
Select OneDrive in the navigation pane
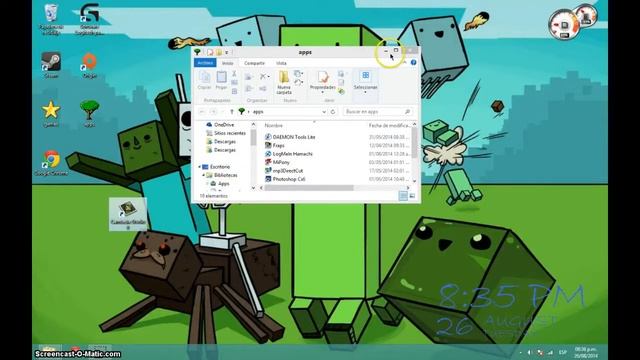click(220, 125)
